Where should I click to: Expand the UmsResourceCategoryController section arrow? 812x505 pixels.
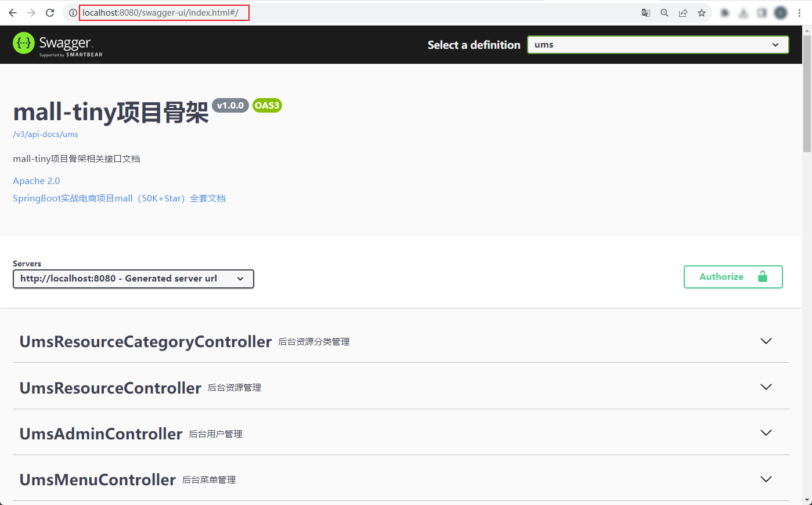point(766,341)
